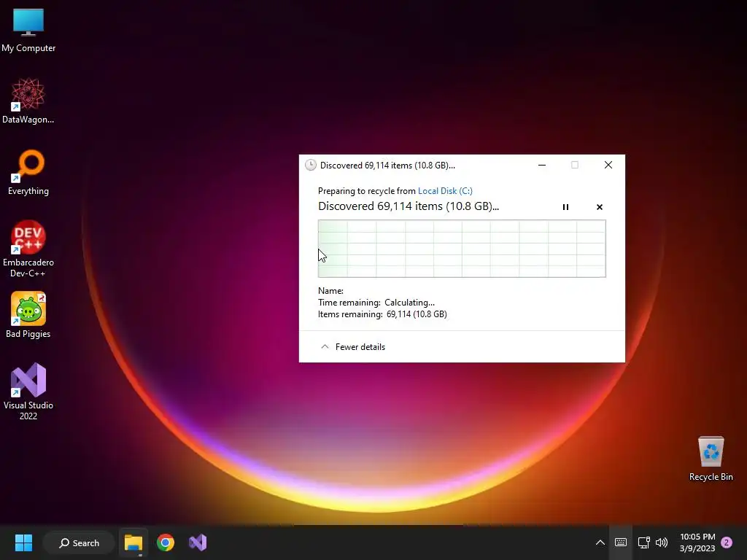Click the clock icon in the dialog title bar
Viewport: 747px width, 560px height.
coord(311,166)
